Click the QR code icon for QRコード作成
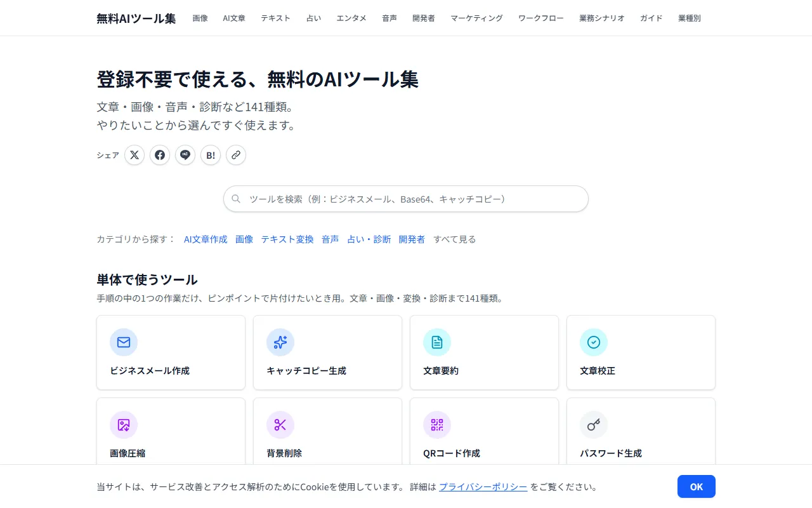 [x=437, y=425]
